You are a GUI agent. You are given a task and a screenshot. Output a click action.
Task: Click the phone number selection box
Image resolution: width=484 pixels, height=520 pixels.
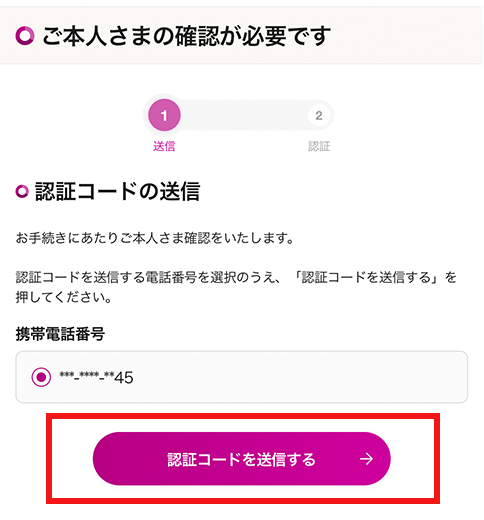click(242, 377)
